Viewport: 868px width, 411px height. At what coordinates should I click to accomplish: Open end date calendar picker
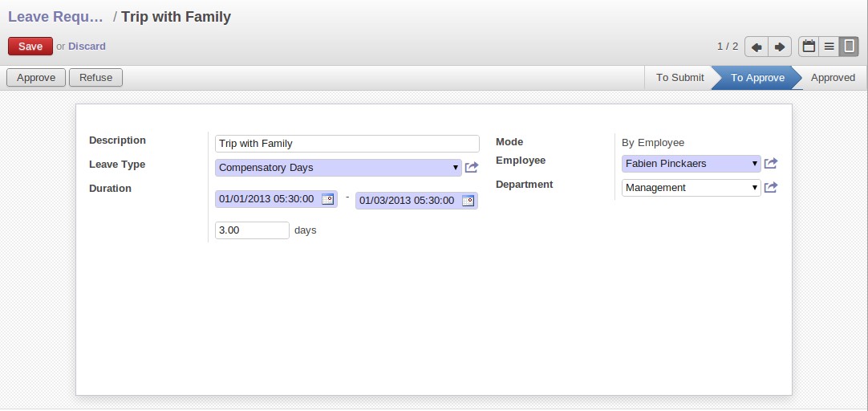(468, 201)
